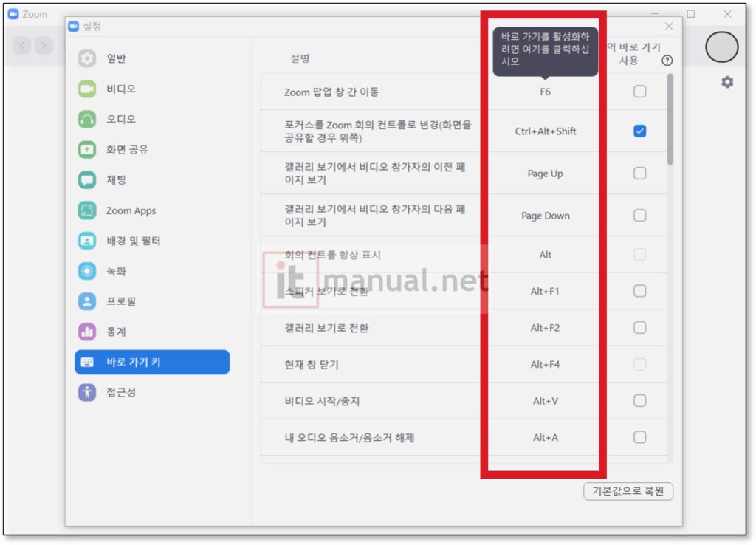Click the 채팅 chat bubble icon
This screenshot has height=545, width=756.
tap(87, 180)
